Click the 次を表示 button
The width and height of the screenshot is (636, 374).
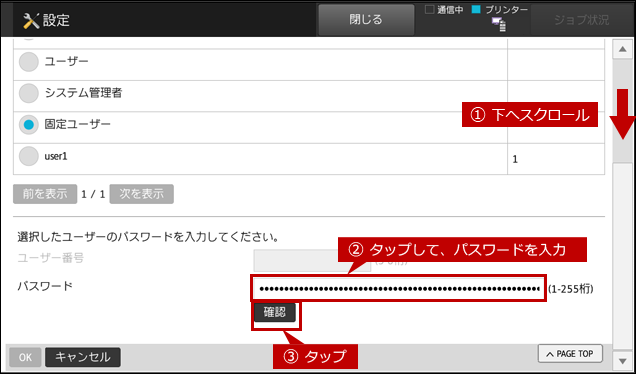[x=142, y=194]
